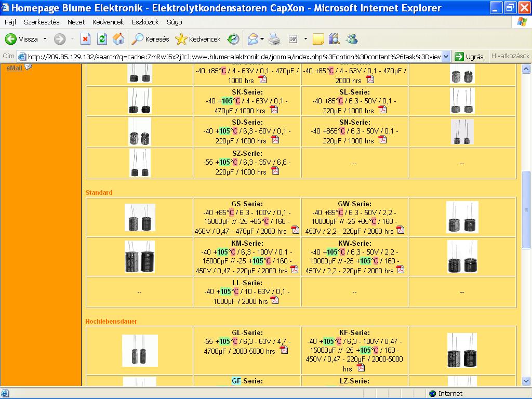Select the LZ-Serie heading text

(x=354, y=381)
